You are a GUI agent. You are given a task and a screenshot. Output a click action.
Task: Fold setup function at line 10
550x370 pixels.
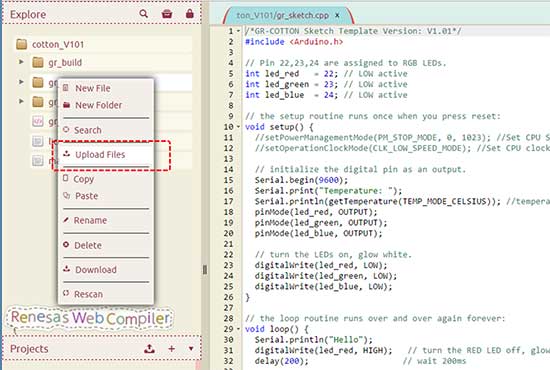click(x=239, y=127)
